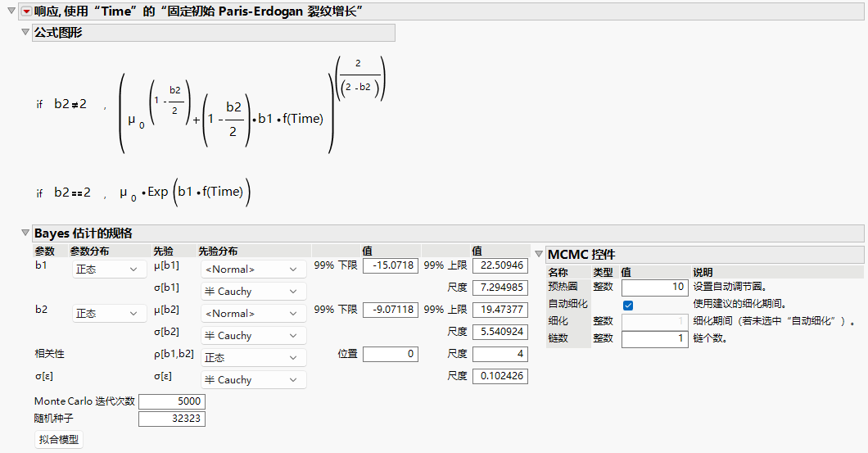Viewport: 868px width, 453px height.
Task: Click the 链个数 description text
Action: click(710, 338)
